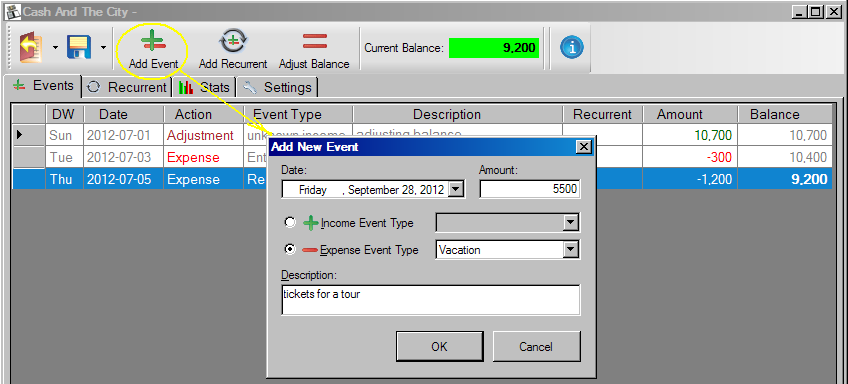
Task: Click the green Current Balance field
Action: point(494,48)
